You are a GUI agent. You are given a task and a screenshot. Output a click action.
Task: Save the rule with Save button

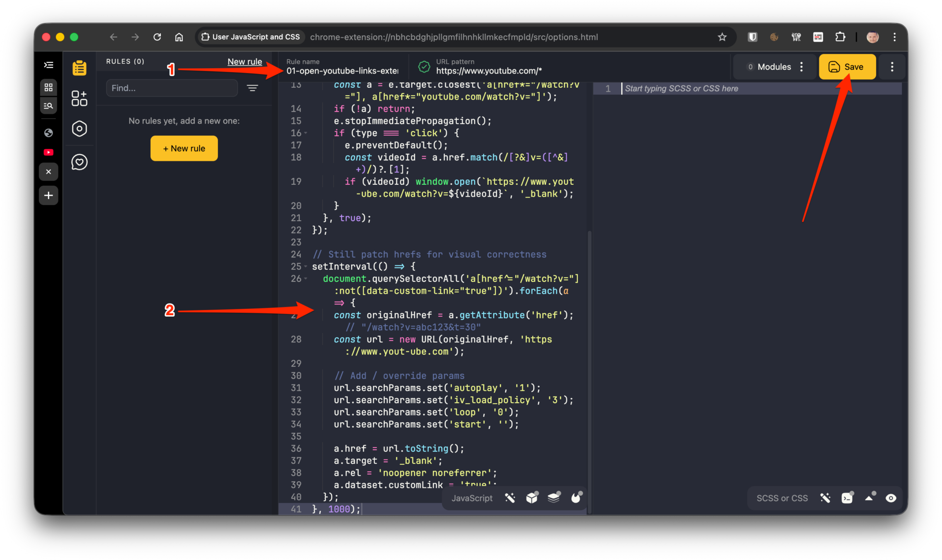(x=847, y=67)
